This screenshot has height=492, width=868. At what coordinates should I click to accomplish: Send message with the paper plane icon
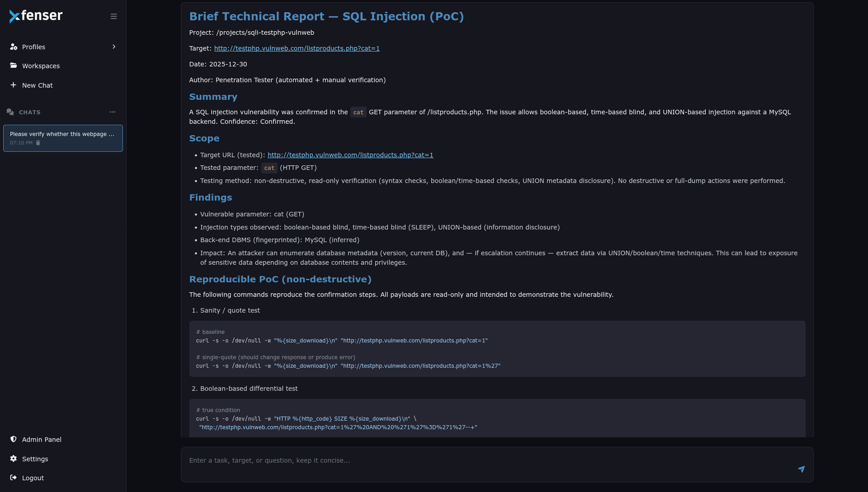click(x=801, y=469)
